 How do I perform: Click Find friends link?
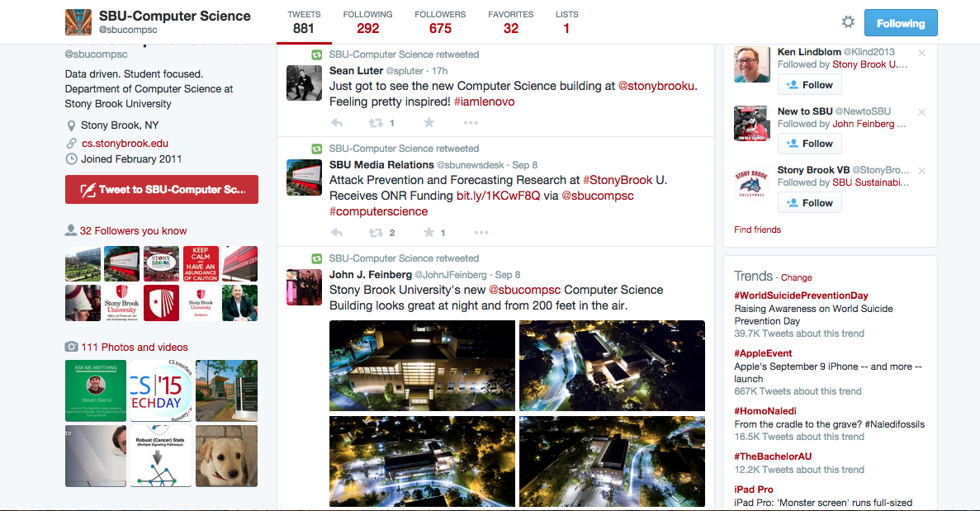758,229
